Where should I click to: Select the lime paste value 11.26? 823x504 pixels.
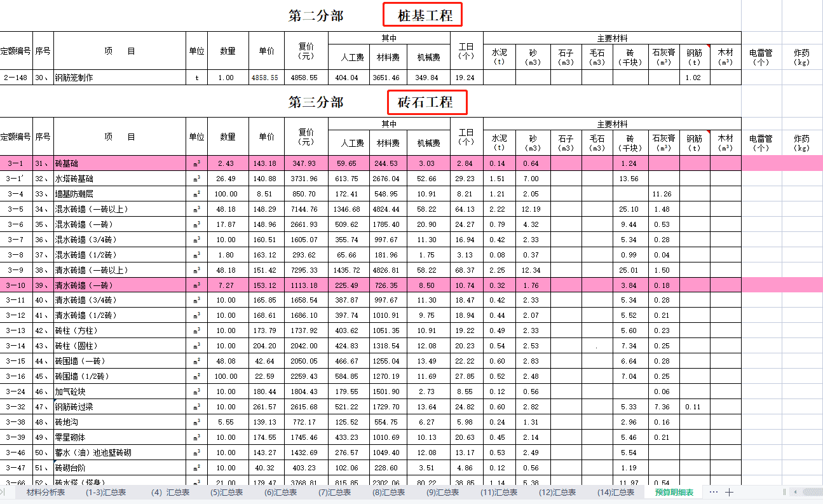pyautogui.click(x=663, y=194)
